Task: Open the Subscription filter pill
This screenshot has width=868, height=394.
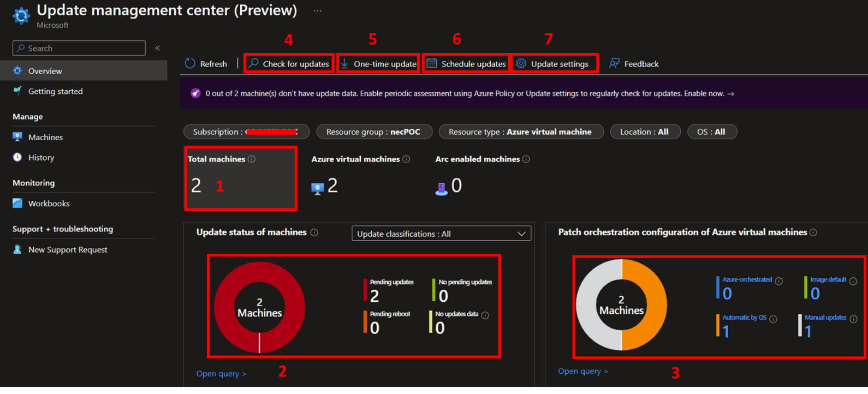Action: point(246,132)
